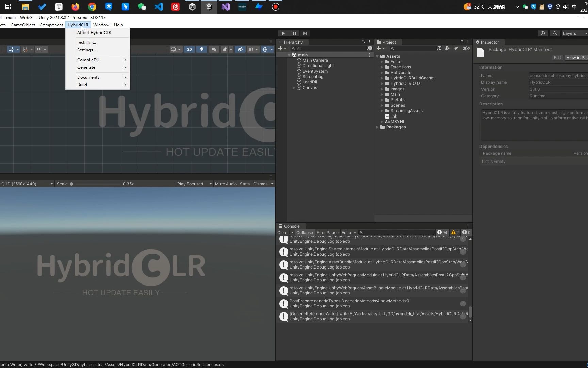Image resolution: width=588 pixels, height=368 pixels.
Task: Open the Scene view three-dot menu
Action: point(271,42)
